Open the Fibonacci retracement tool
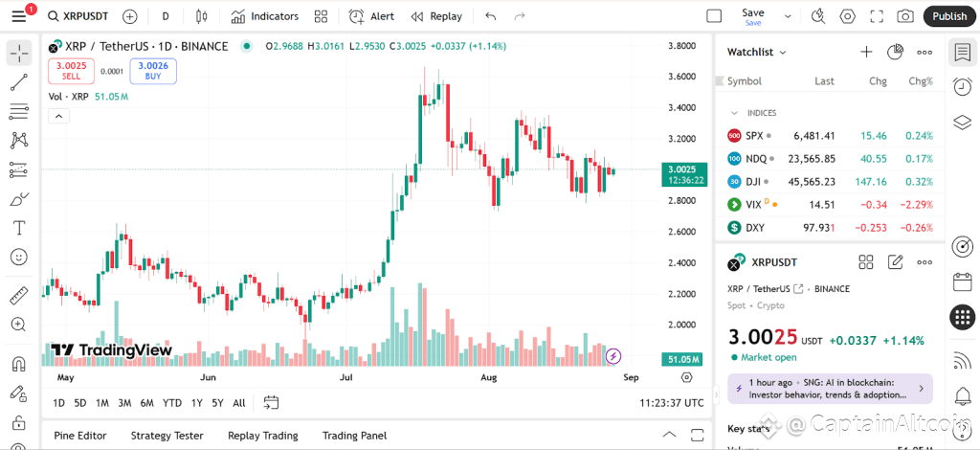Image resolution: width=980 pixels, height=450 pixels. (19, 112)
